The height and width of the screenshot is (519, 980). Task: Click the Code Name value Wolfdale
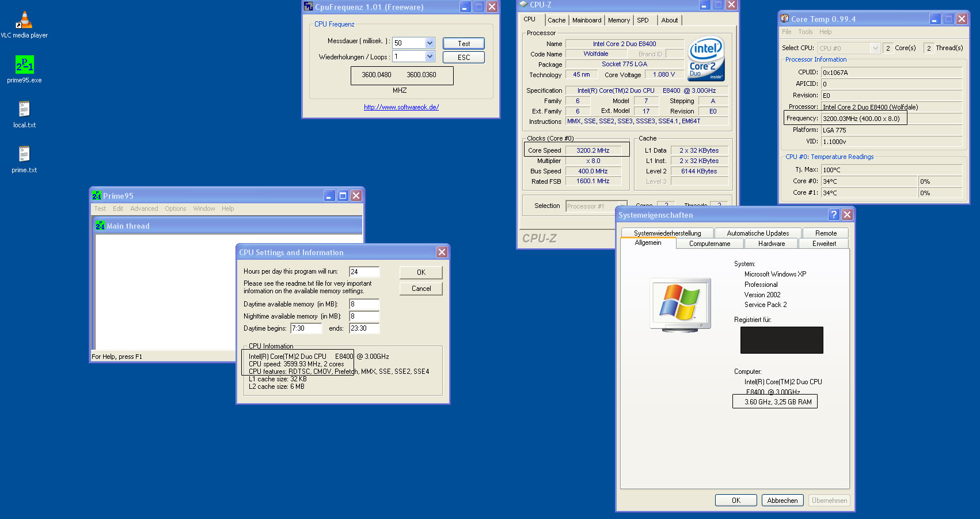[596, 54]
